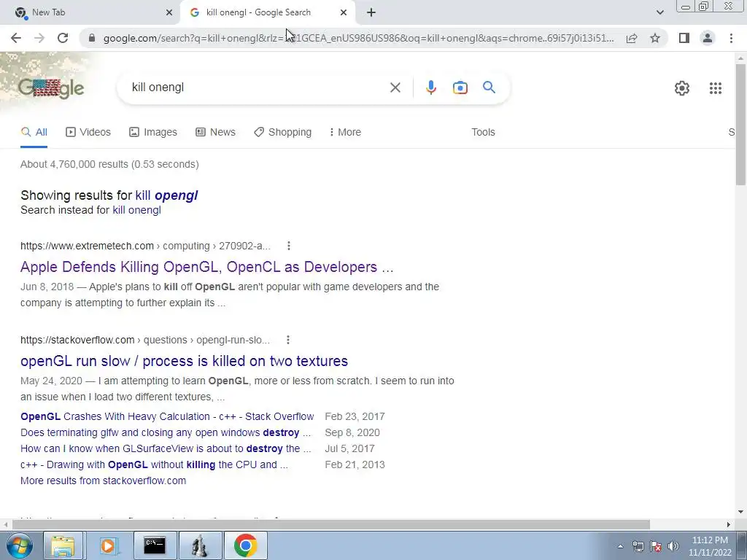Open search Tools options
The image size is (747, 560).
click(483, 133)
